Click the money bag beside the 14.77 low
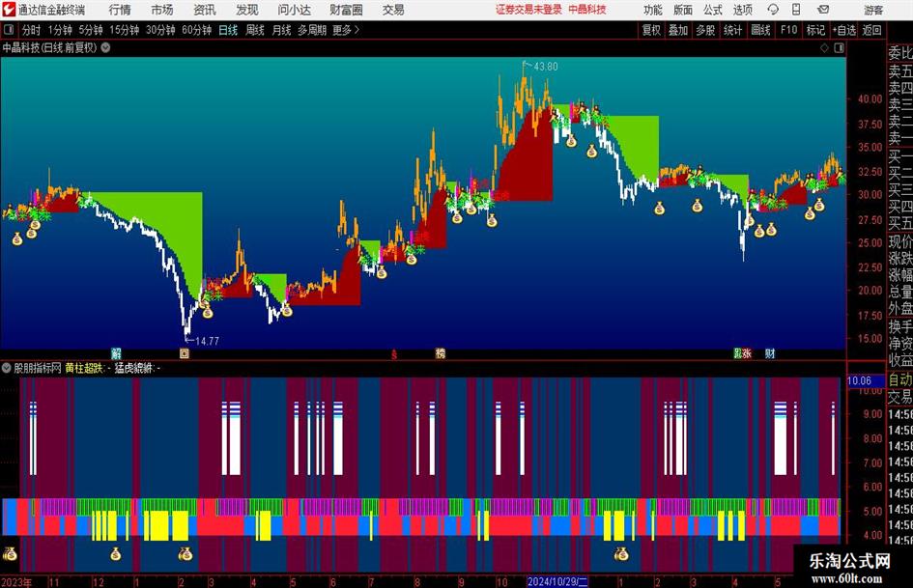913x588 pixels. pyautogui.click(x=208, y=313)
